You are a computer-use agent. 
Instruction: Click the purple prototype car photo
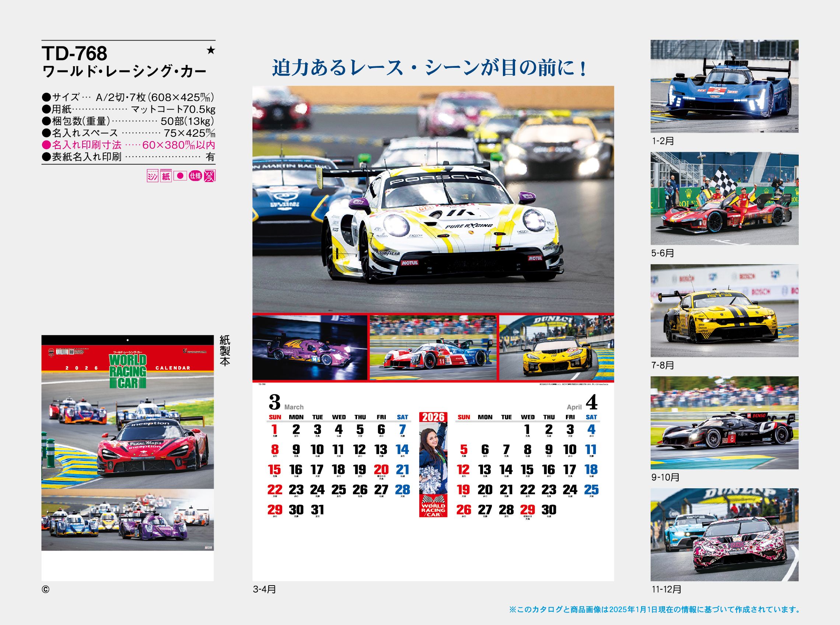[310, 347]
